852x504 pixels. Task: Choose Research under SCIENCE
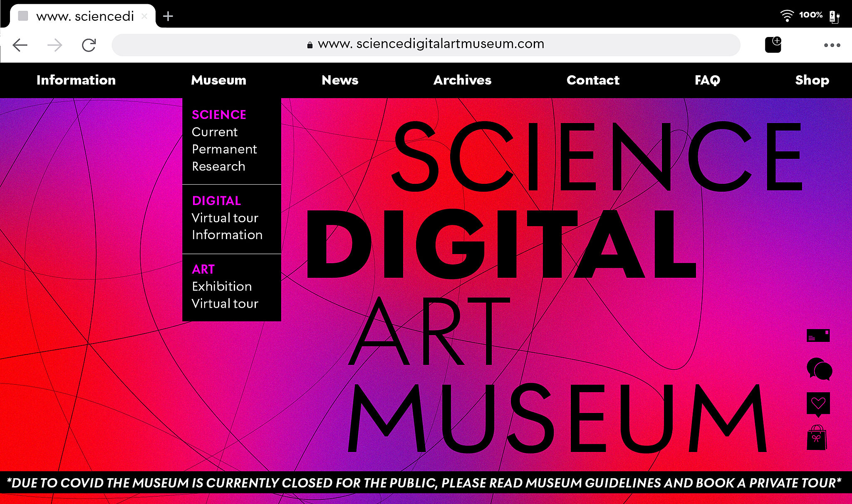coord(218,166)
